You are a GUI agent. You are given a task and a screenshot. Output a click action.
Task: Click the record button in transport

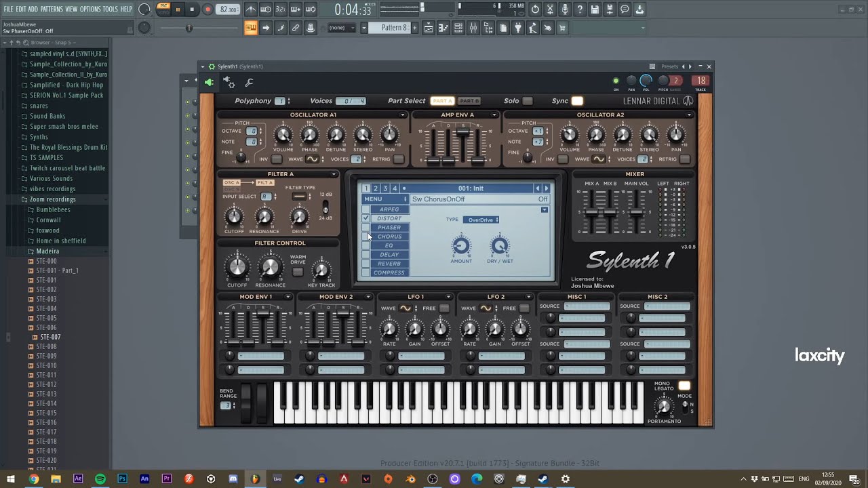point(208,9)
